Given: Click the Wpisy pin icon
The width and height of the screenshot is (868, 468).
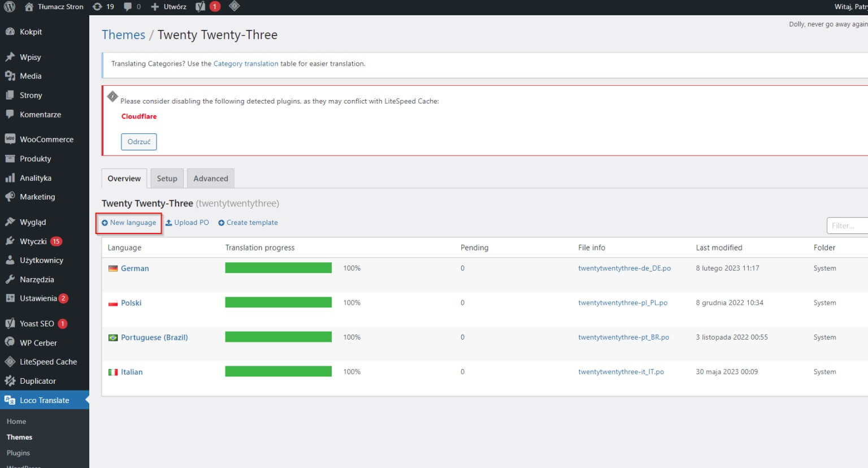Looking at the screenshot, I should 10,57.
